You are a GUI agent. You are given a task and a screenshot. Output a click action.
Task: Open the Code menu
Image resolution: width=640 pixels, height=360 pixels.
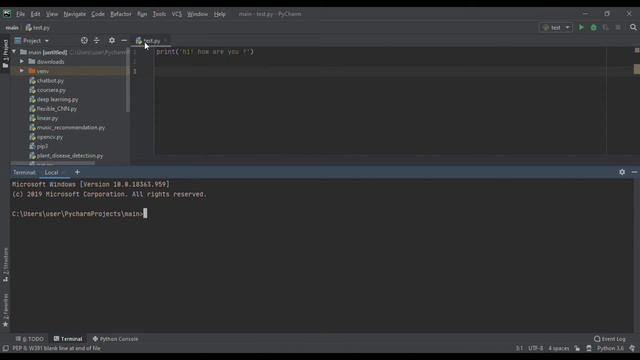tap(98, 14)
